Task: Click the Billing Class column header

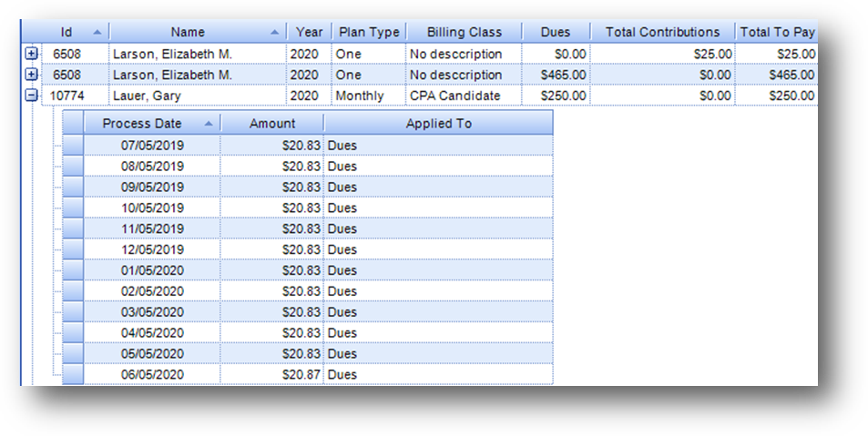Action: coord(464,32)
